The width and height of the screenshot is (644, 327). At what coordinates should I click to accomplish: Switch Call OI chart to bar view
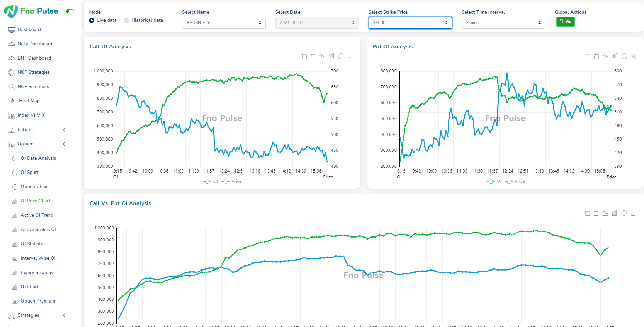331,56
